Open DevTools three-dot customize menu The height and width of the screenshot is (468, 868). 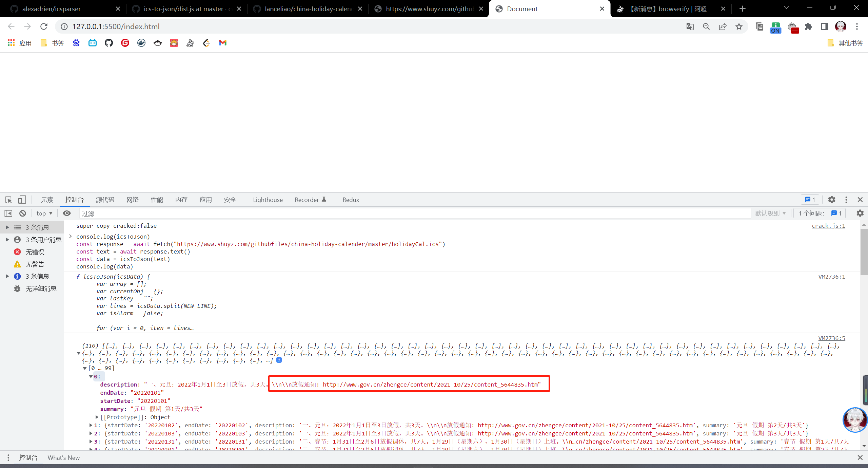846,200
